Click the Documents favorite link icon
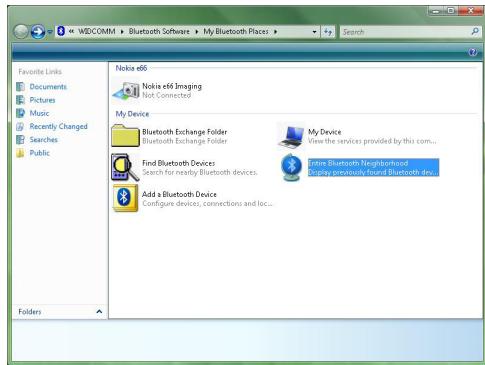 [x=20, y=87]
